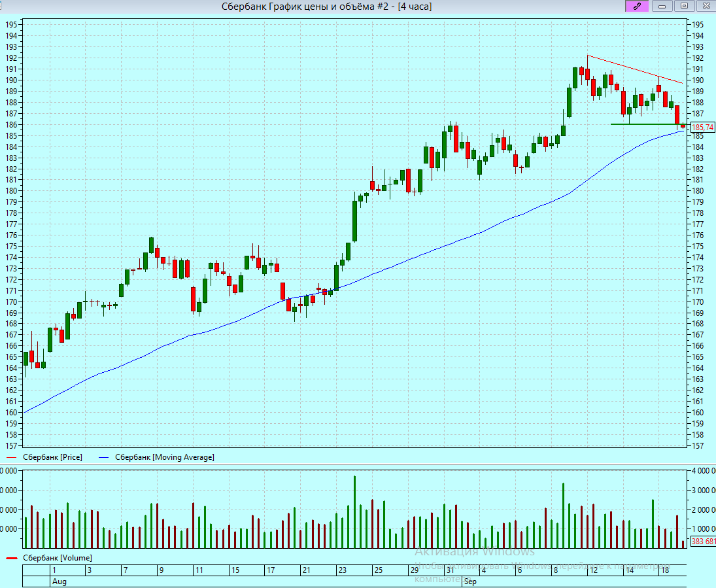
Task: Click date label 11 on the time axis
Action: tap(199, 570)
